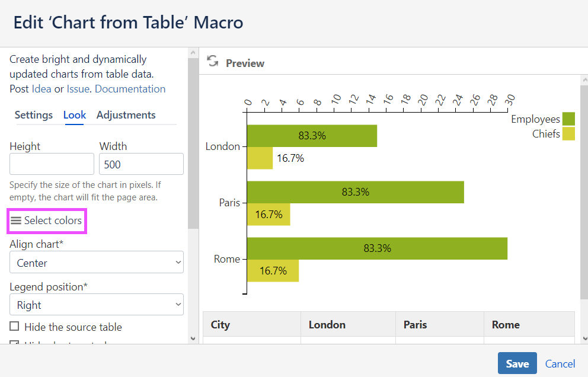The width and height of the screenshot is (588, 377).
Task: Follow the Idea link
Action: click(x=41, y=89)
